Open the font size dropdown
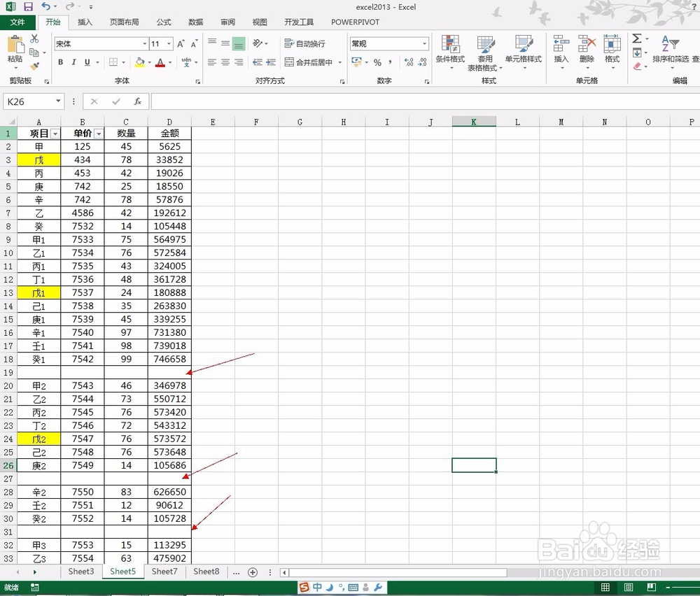700x596 pixels. (x=169, y=43)
